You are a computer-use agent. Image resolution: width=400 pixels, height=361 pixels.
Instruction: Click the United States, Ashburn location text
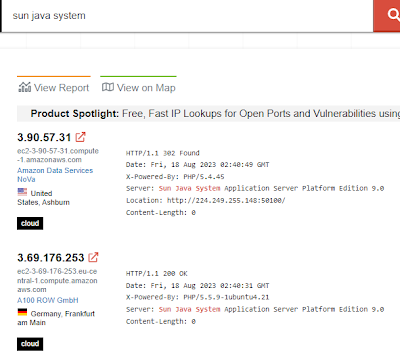[43, 198]
